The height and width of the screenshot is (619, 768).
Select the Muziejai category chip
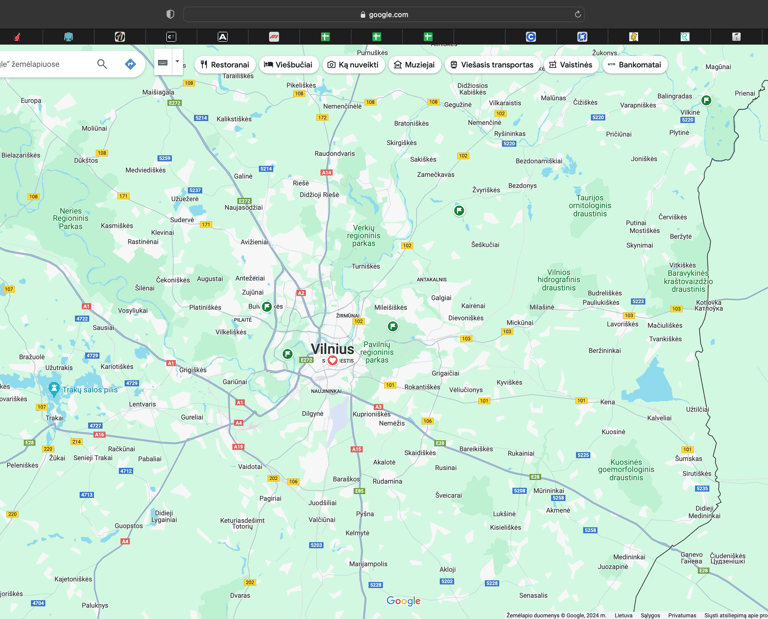[x=414, y=65]
